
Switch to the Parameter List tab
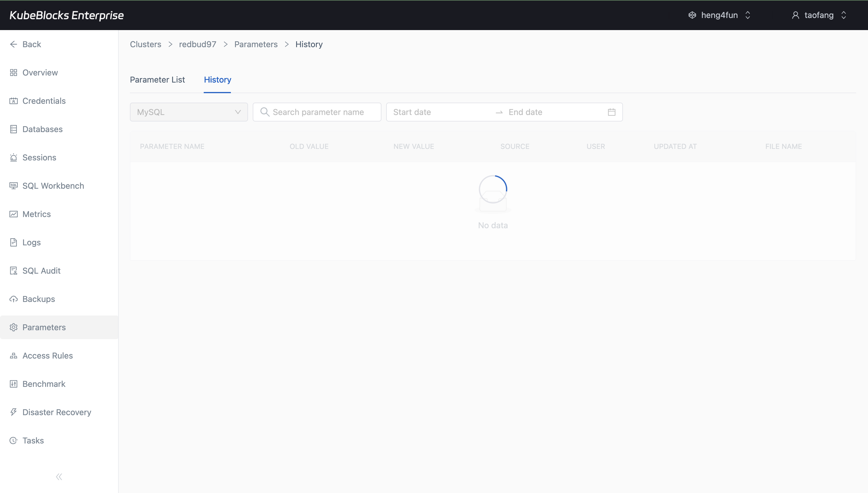[157, 80]
